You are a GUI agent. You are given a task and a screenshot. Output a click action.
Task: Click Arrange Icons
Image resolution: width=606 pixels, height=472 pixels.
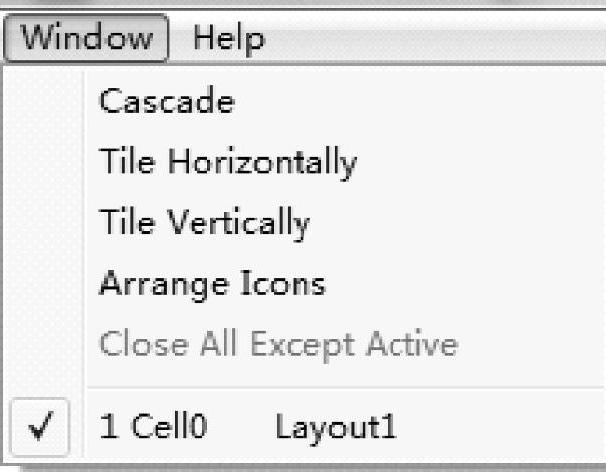(x=212, y=284)
